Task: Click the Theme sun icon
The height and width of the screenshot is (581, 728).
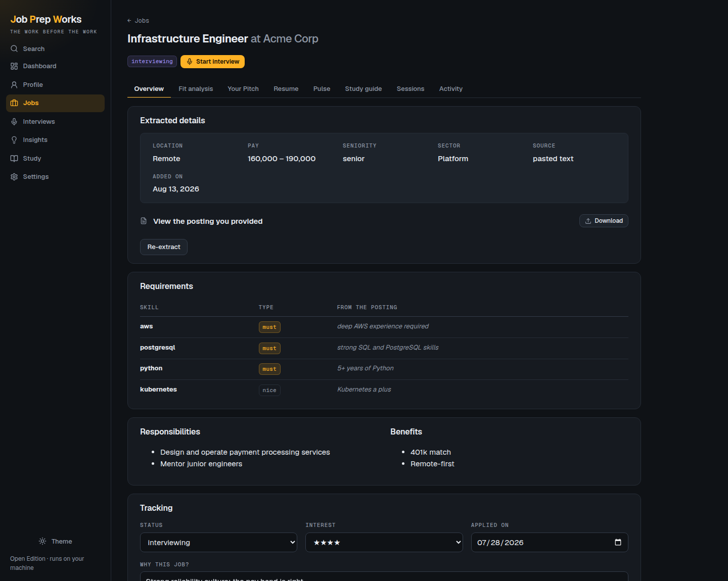Action: tap(42, 541)
